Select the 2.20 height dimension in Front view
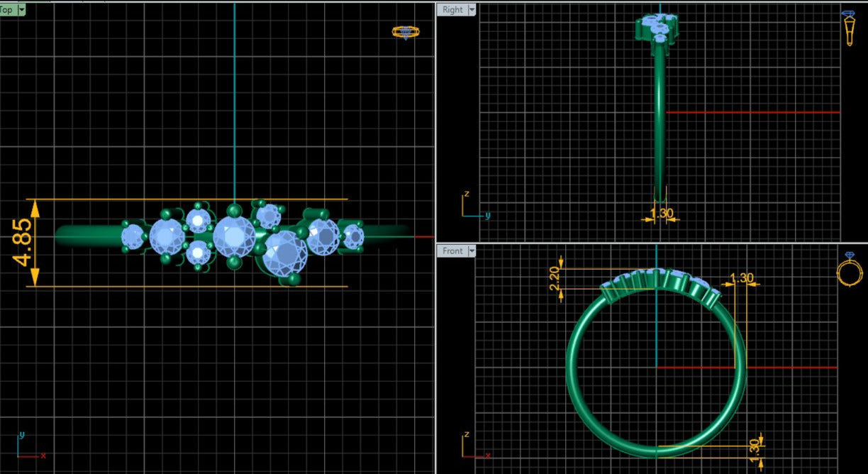 coord(555,280)
